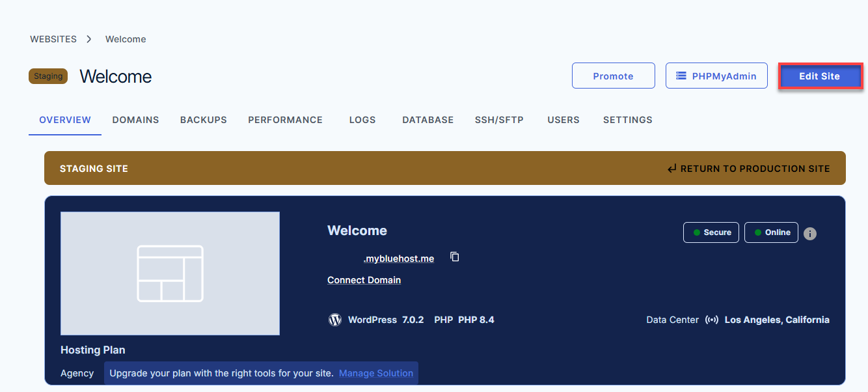
Task: Select the OVERVIEW tab
Action: click(x=65, y=120)
